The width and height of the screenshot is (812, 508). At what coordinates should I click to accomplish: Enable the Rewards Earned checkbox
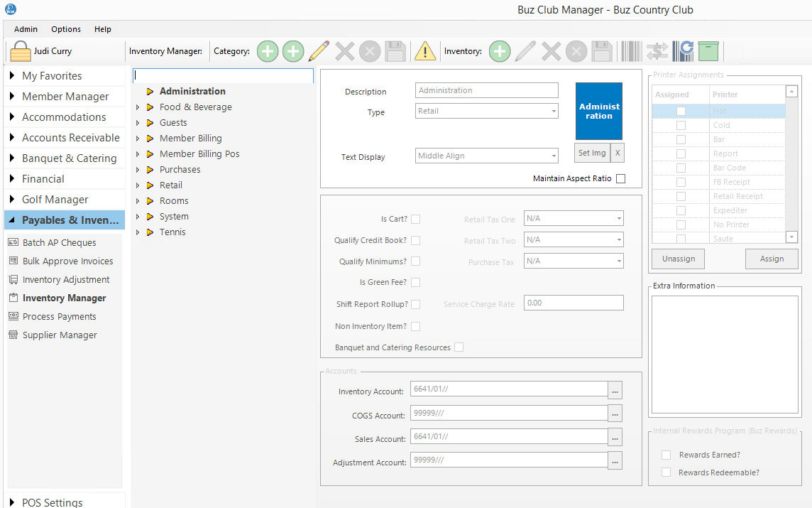pos(666,455)
